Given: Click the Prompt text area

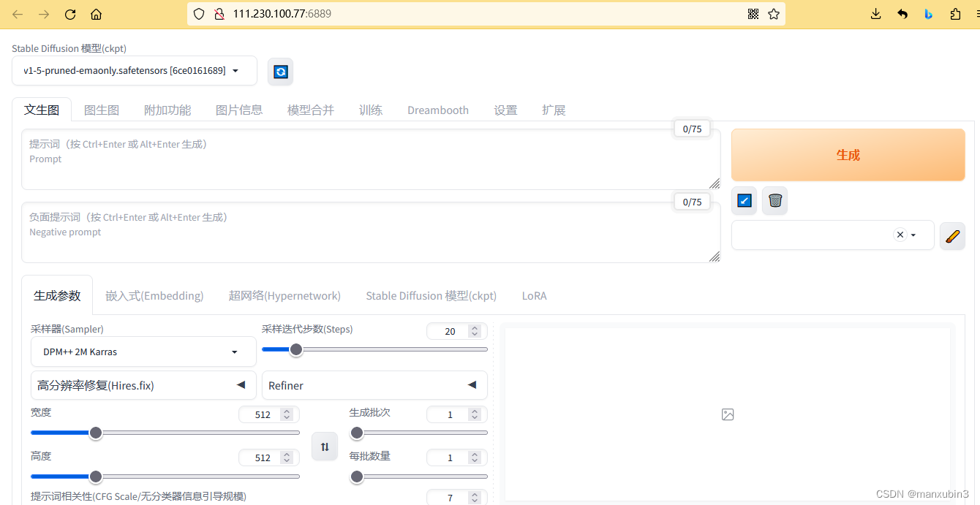Looking at the screenshot, I should pos(371,159).
